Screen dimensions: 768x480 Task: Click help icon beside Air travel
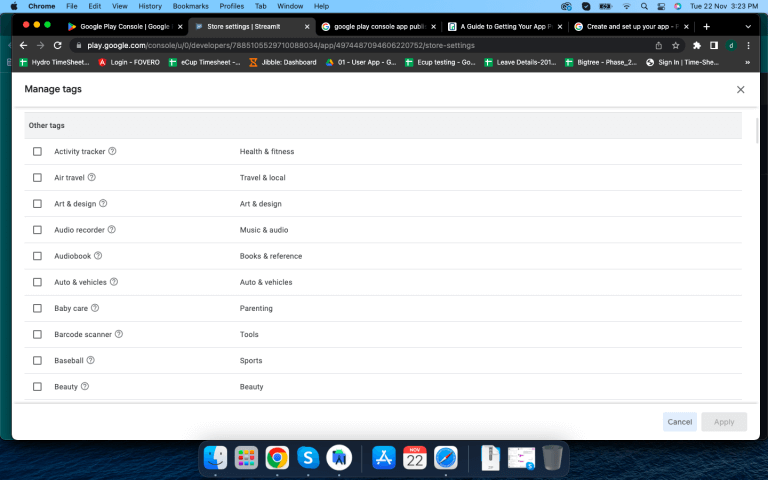[x=92, y=178]
